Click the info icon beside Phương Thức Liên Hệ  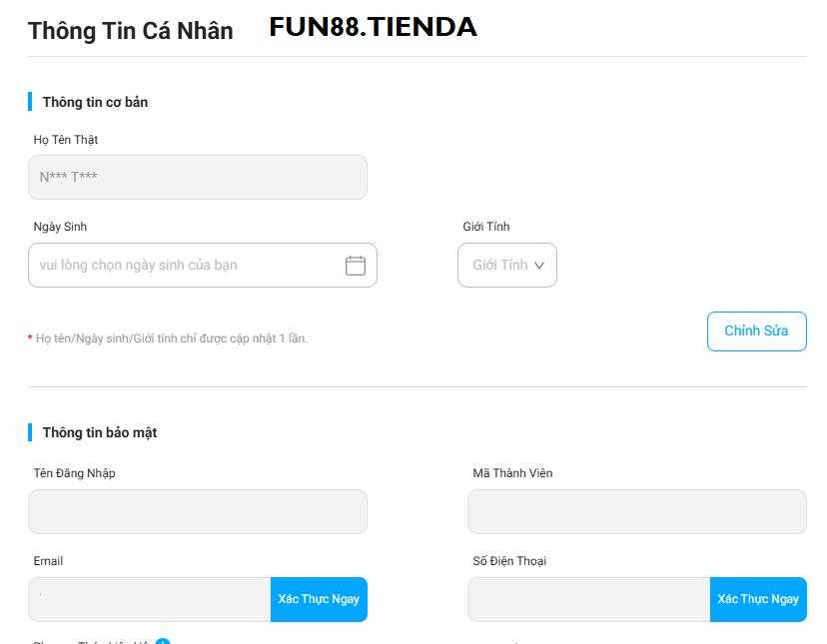coord(162,641)
